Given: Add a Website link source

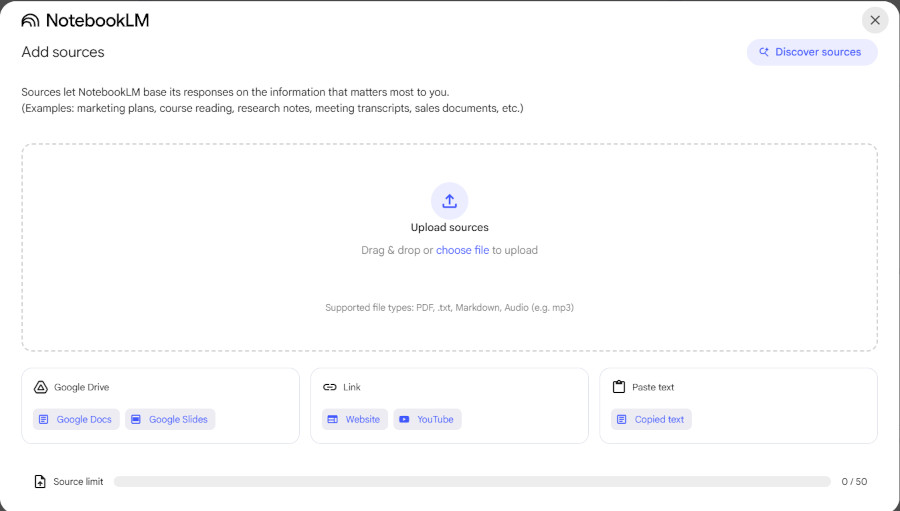Looking at the screenshot, I should coord(355,419).
